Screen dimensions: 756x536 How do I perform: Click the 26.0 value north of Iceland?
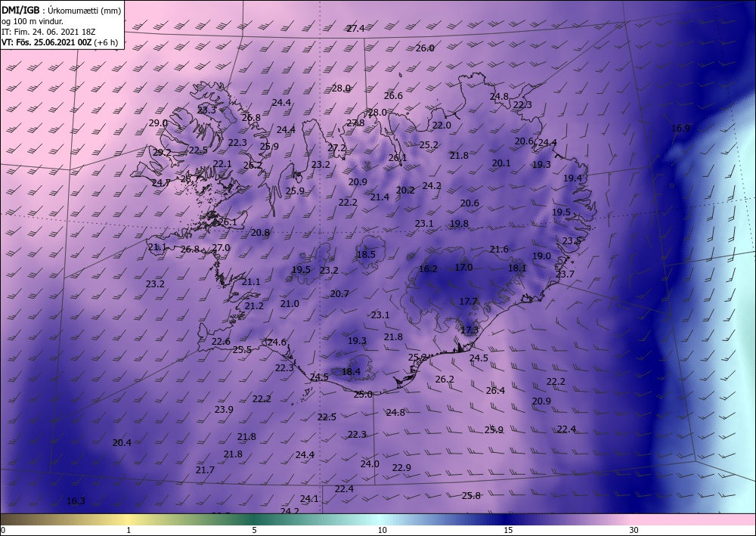click(425, 48)
